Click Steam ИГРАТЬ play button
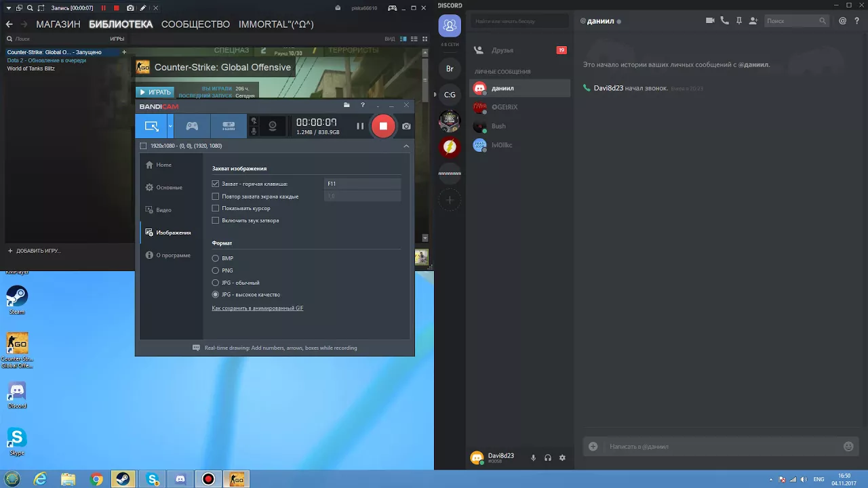The width and height of the screenshot is (868, 488). coord(155,92)
